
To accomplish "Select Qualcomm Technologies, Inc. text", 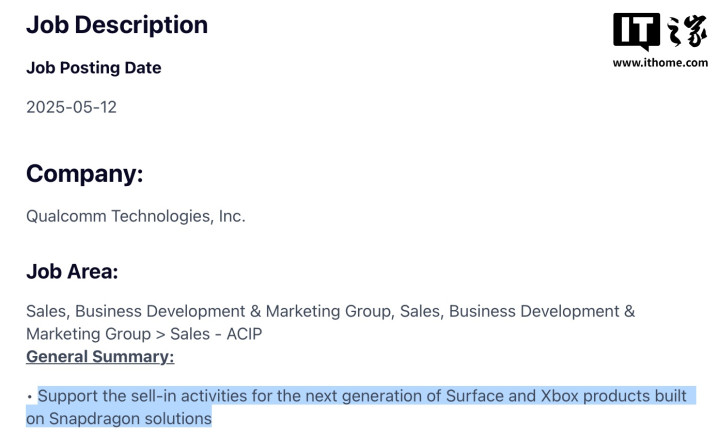I will click(136, 216).
